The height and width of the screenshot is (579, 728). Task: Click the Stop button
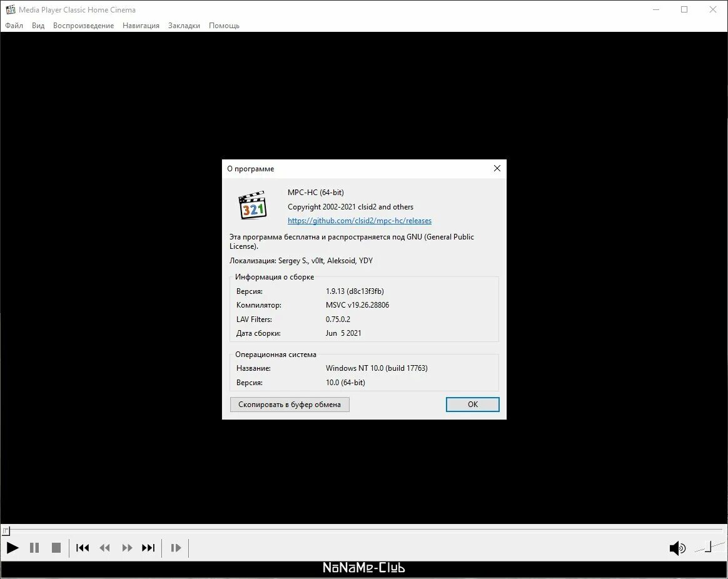point(56,548)
